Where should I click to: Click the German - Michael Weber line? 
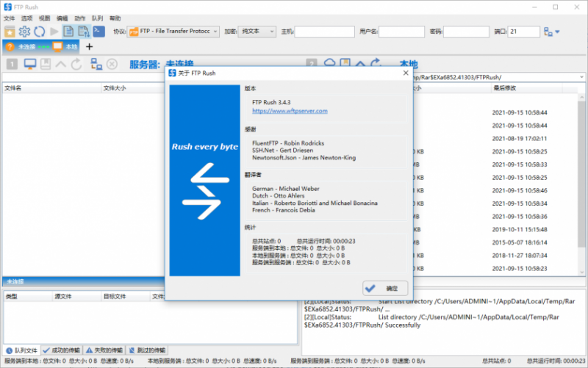pyautogui.click(x=286, y=189)
